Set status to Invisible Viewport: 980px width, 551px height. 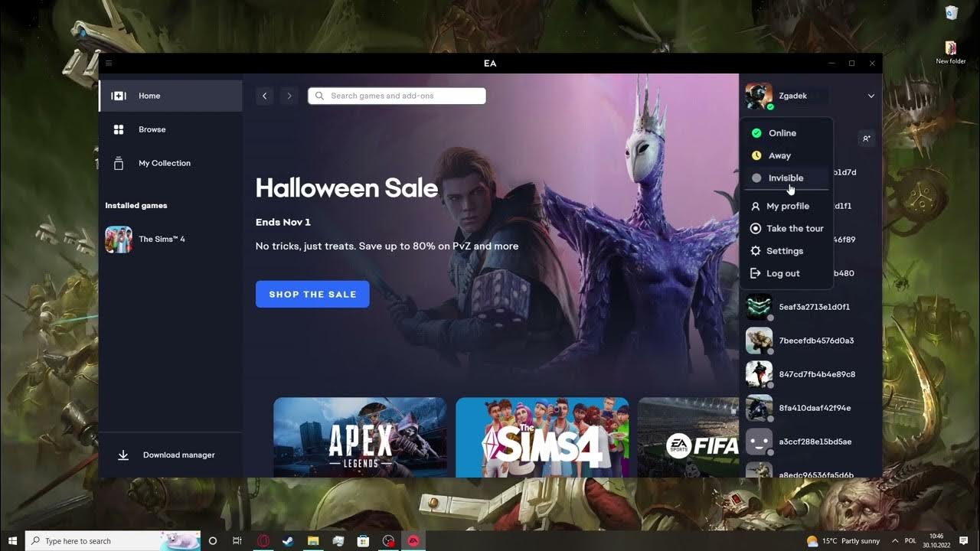pos(786,178)
